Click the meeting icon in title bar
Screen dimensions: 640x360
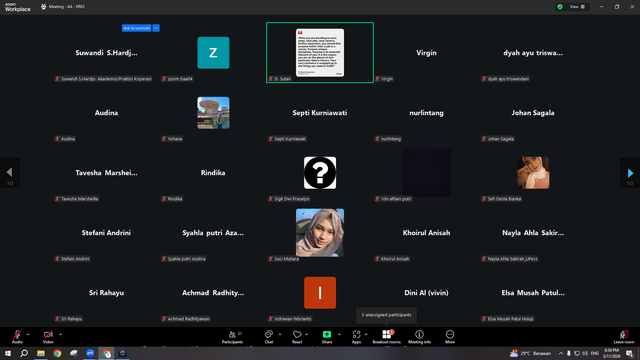(x=43, y=7)
